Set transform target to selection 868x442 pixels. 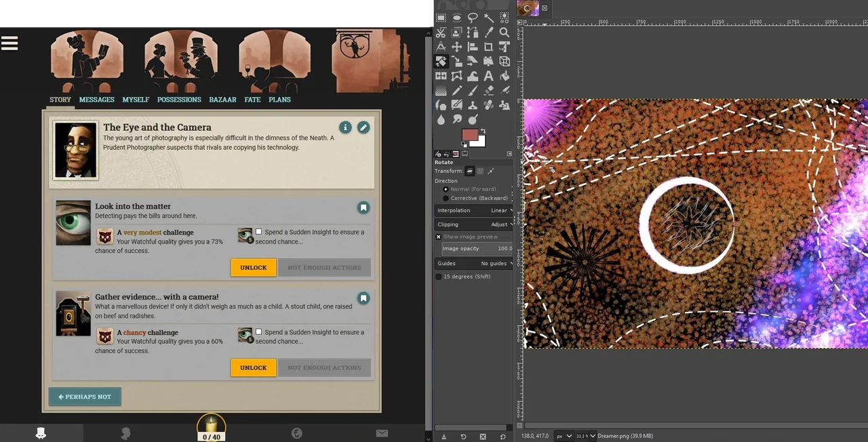pos(480,171)
